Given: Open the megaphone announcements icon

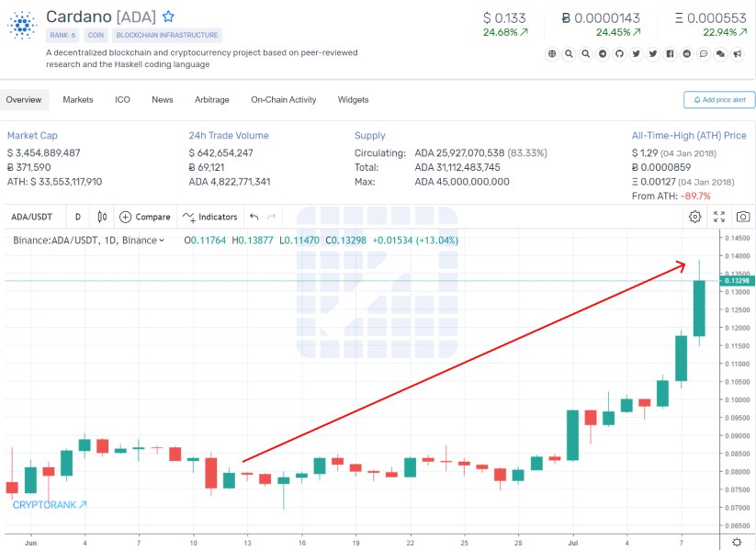Looking at the screenshot, I should click(738, 53).
